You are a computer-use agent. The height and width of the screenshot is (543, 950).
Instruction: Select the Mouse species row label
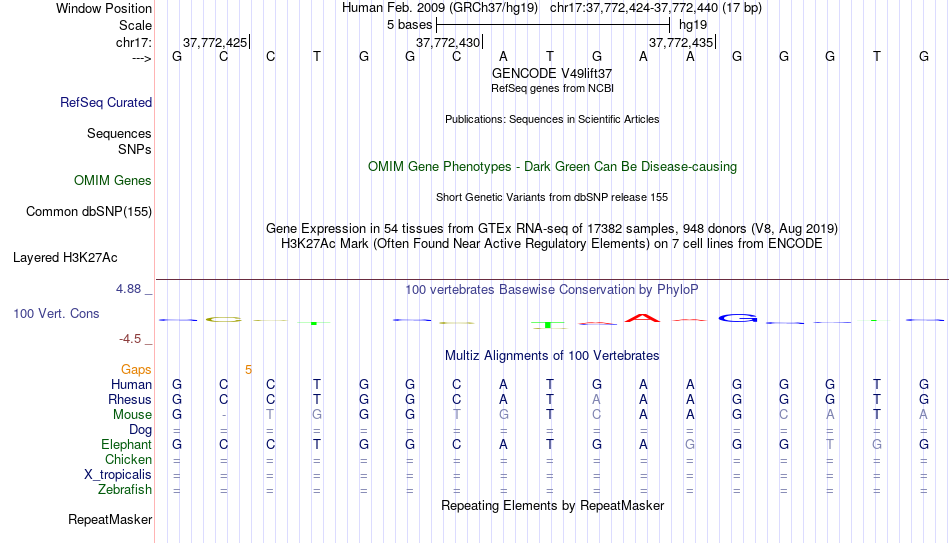pos(132,415)
